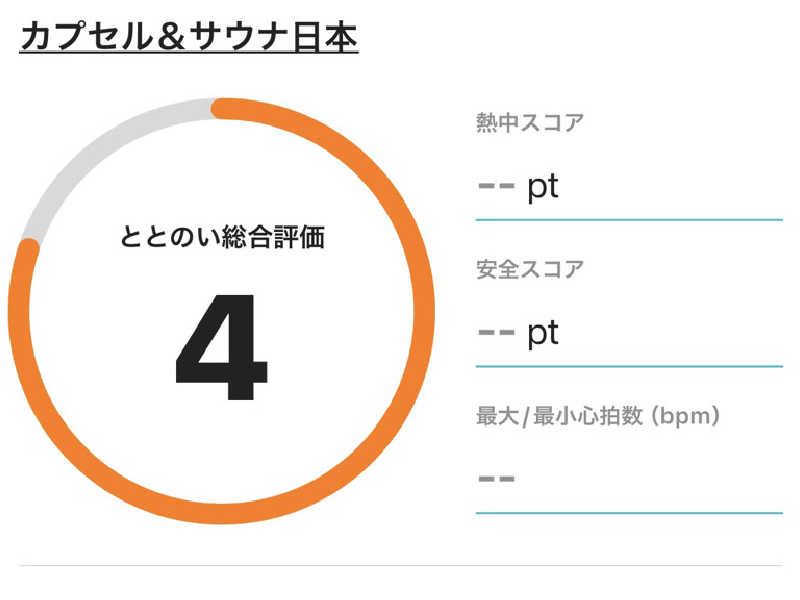Image resolution: width=800 pixels, height=600 pixels.
Task: Click the pt unit beside 安全スコア value
Action: [543, 334]
